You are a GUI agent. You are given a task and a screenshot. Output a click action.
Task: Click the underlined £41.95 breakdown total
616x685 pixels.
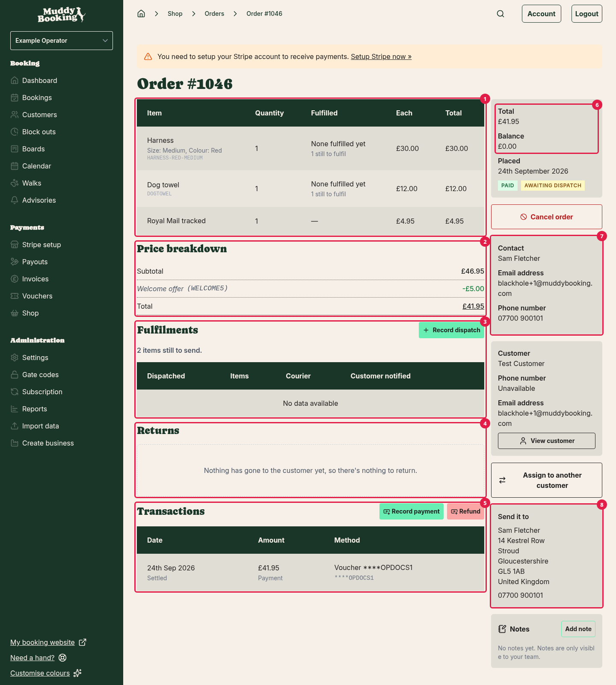(x=473, y=306)
